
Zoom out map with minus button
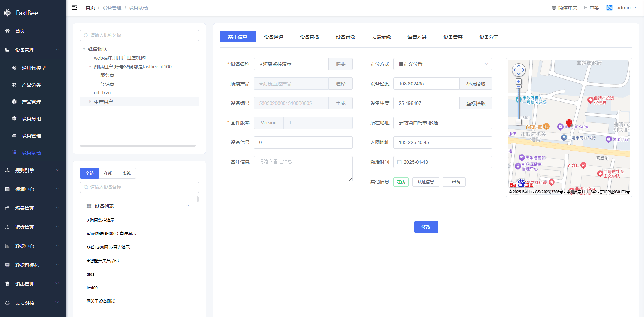click(519, 122)
